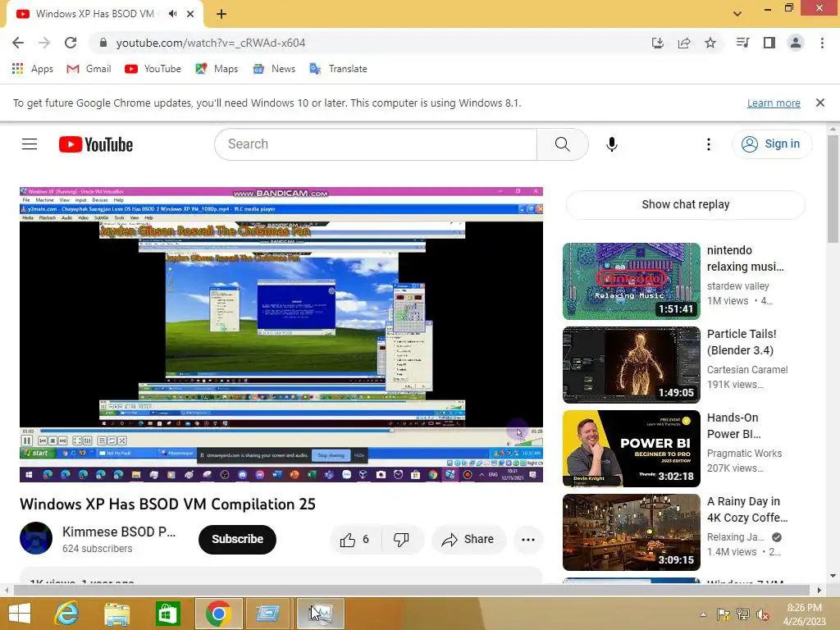840x630 pixels.
Task: Toggle Chrome side panel icon
Action: (769, 43)
